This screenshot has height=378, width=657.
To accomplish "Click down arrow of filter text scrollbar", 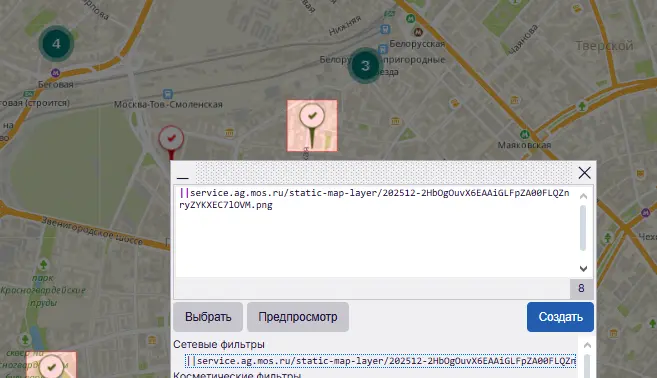I will (583, 268).
